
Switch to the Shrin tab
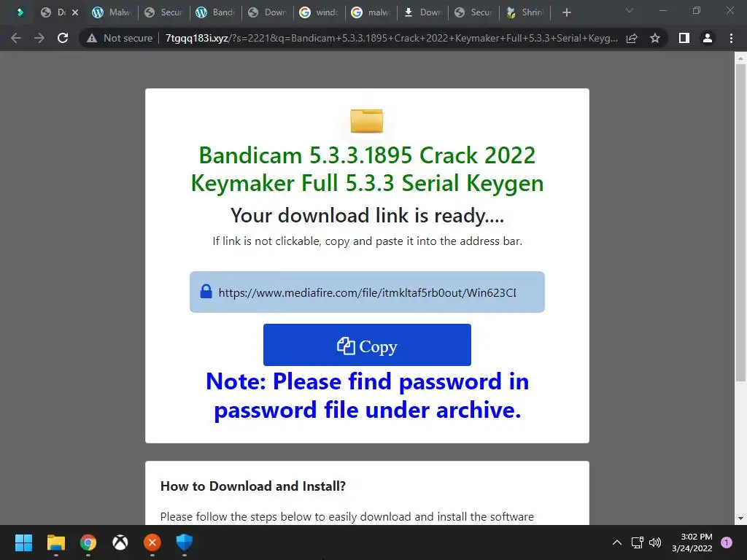pos(525,12)
